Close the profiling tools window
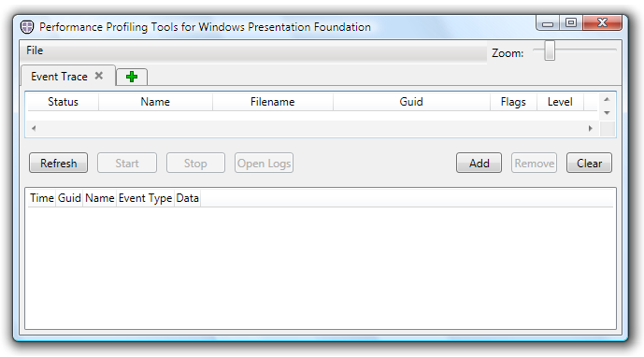Image resolution: width=644 pixels, height=357 pixels. (602, 23)
